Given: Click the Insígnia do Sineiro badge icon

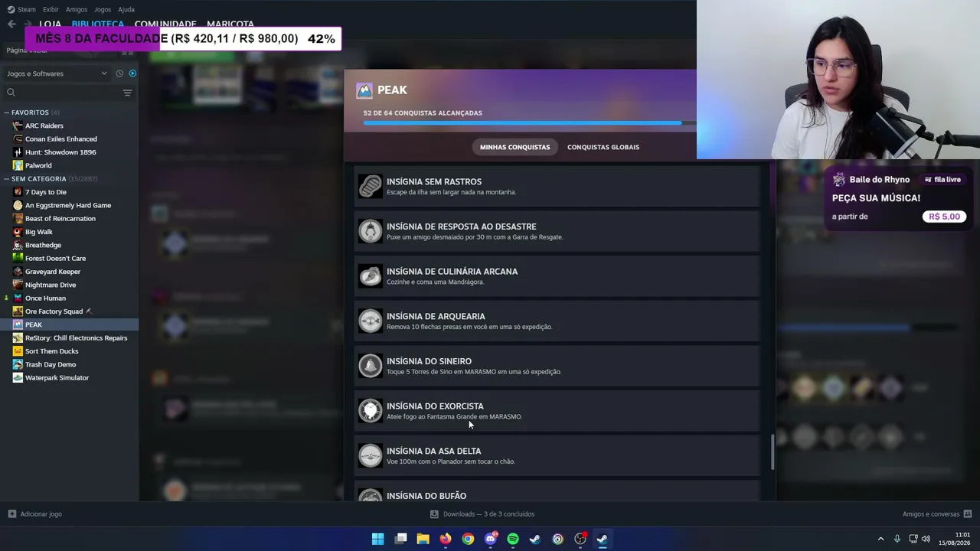Looking at the screenshot, I should (371, 366).
